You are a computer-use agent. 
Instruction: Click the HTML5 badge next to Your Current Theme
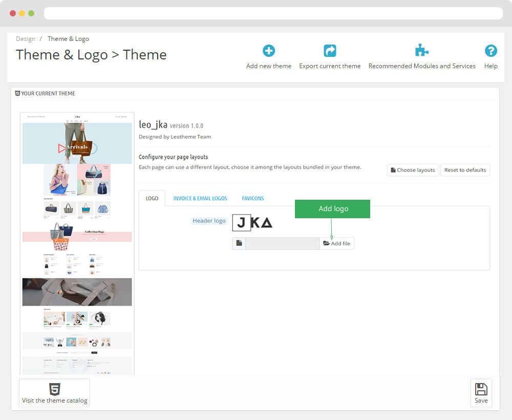[x=17, y=93]
